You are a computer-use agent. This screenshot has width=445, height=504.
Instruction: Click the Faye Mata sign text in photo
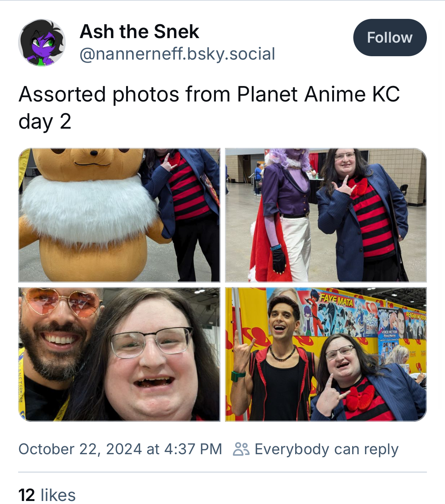tap(336, 300)
